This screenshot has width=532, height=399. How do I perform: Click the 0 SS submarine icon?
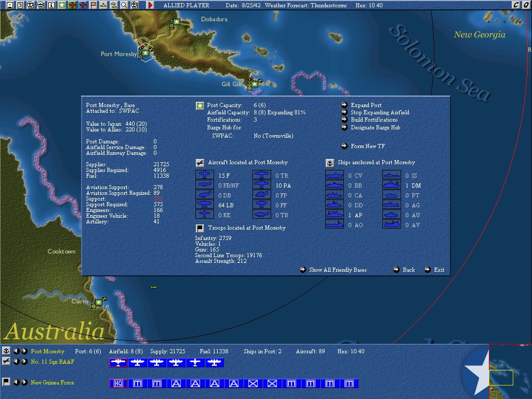(x=392, y=175)
